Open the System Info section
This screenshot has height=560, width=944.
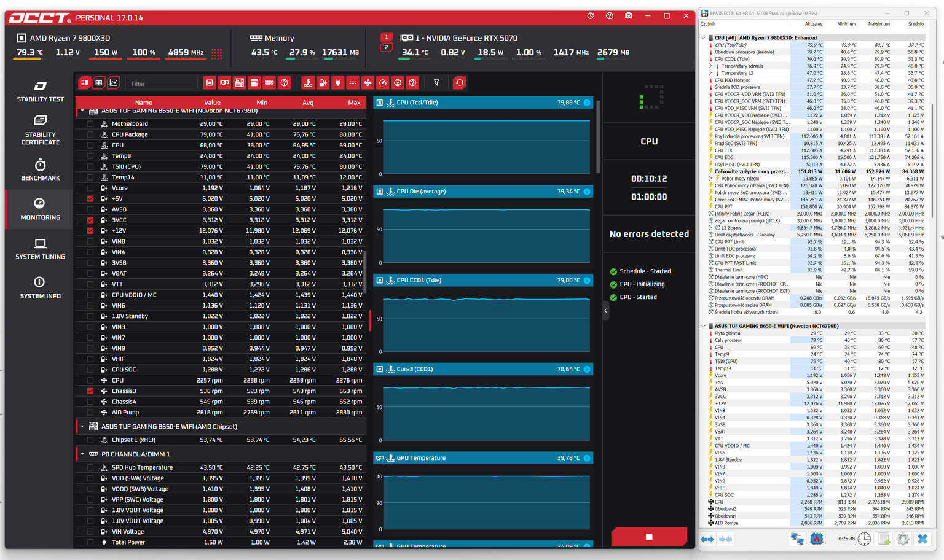click(40, 287)
